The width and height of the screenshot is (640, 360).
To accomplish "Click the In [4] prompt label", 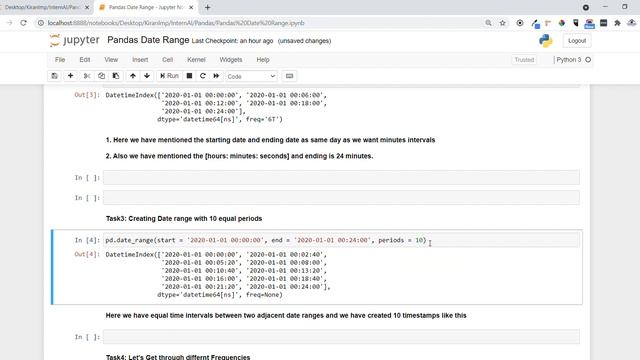I will (x=87, y=240).
